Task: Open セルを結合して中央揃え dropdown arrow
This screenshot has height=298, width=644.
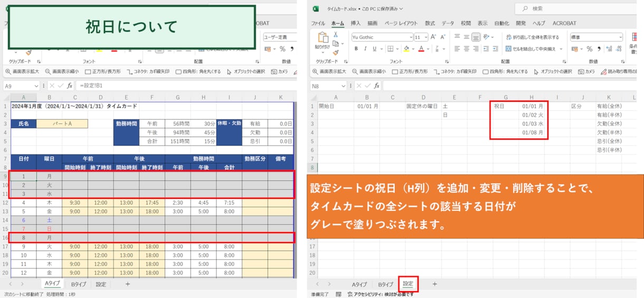Action: [561, 49]
